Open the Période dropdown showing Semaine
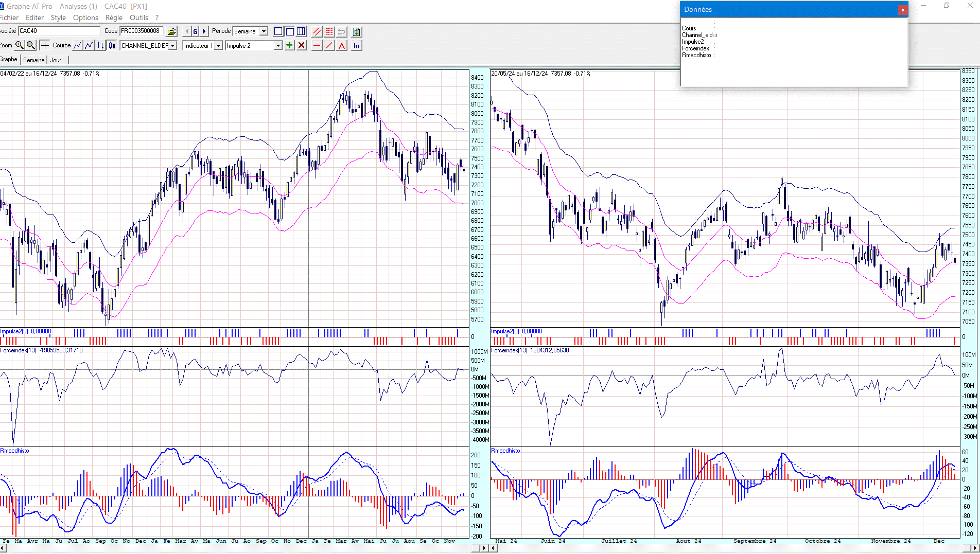The image size is (980, 554). [x=264, y=31]
